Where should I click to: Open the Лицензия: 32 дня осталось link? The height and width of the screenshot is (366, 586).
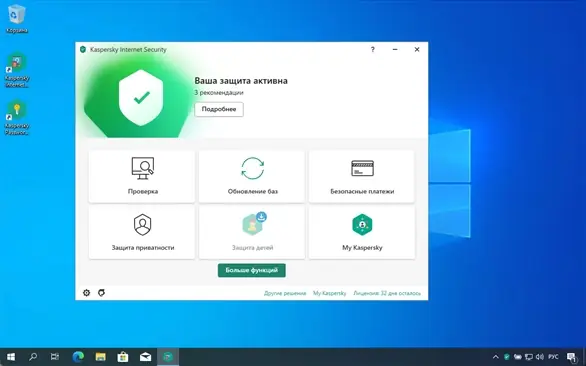point(387,293)
